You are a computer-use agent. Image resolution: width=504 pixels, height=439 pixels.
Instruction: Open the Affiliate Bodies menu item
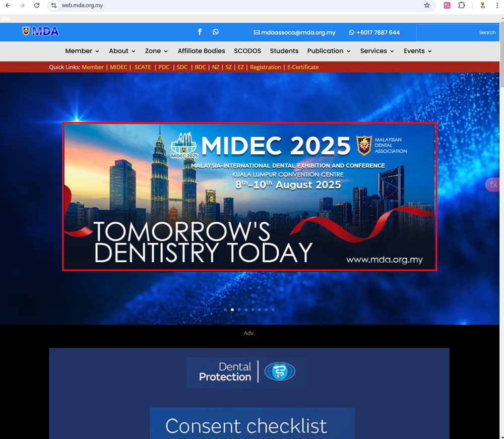tap(201, 51)
